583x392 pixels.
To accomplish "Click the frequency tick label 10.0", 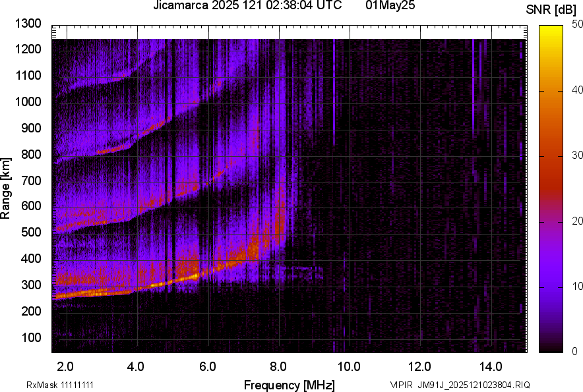I will tap(348, 367).
